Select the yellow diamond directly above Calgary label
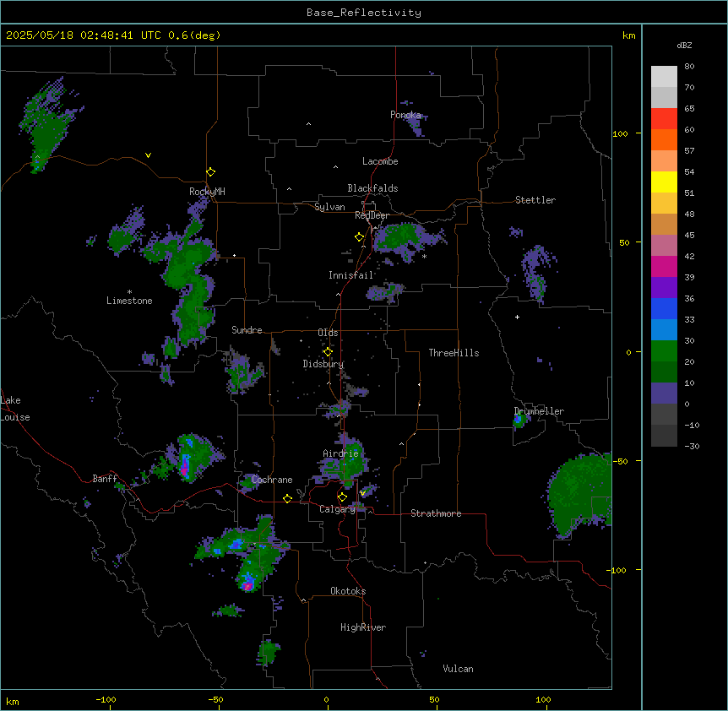The image size is (728, 711). pos(342,497)
